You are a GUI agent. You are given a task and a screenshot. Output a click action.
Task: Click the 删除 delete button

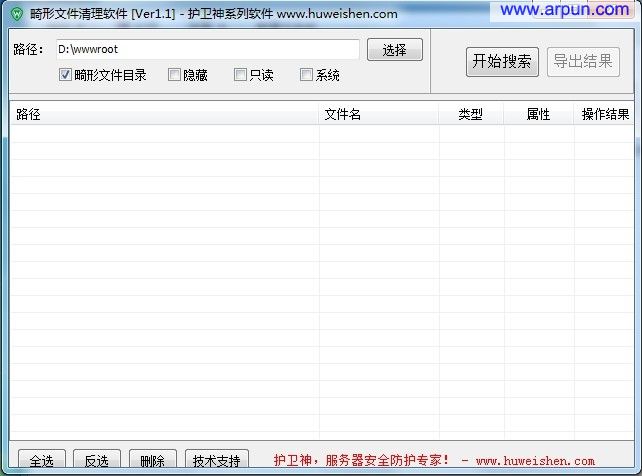click(152, 460)
